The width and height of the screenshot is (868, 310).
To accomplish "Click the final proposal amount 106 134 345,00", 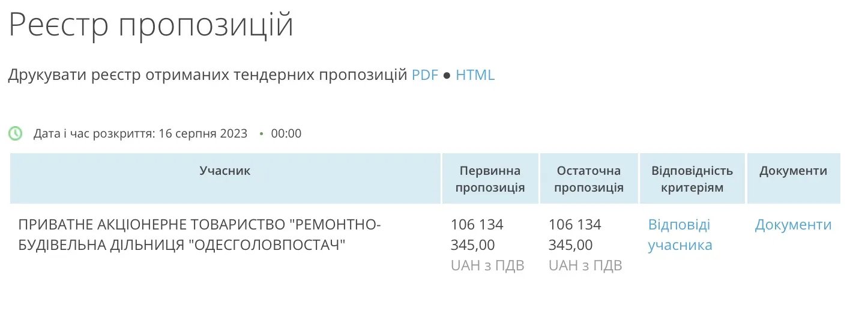I will (x=574, y=235).
